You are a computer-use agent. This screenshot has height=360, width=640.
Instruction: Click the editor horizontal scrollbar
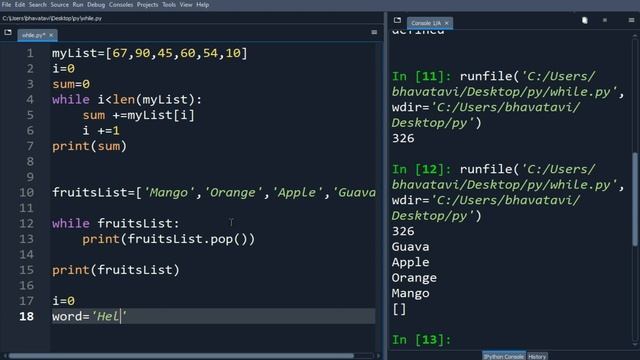tap(181, 356)
